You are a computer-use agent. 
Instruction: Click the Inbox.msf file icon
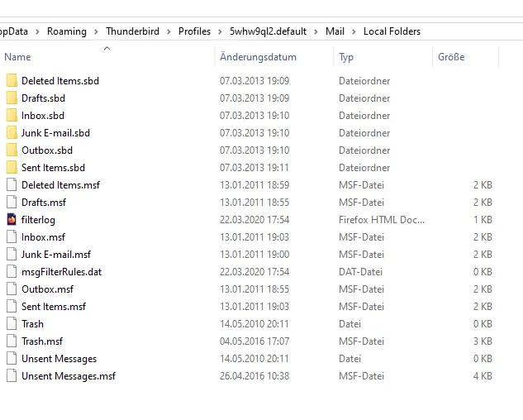12,237
